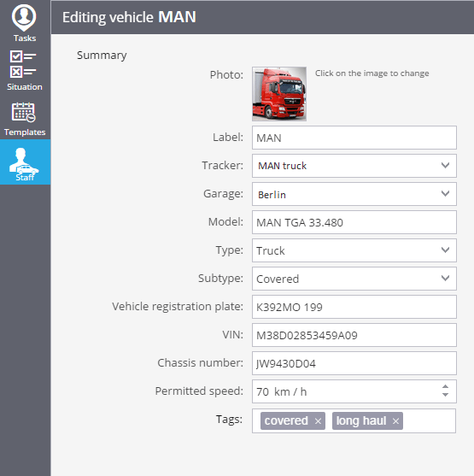Viewport: 474px width, 476px height.
Task: Click the vehicle registration plate field
Action: [354, 307]
